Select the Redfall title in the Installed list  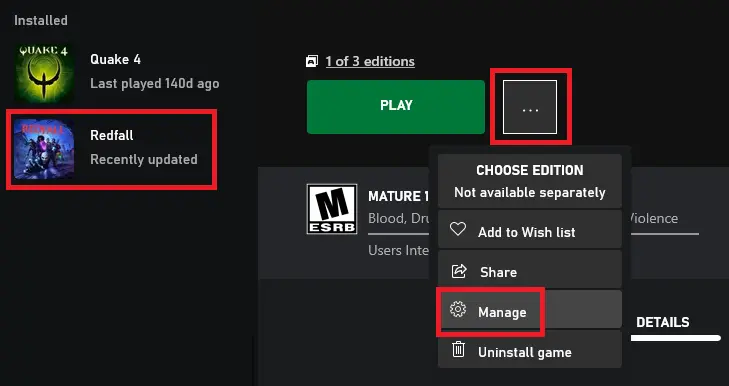point(112,135)
